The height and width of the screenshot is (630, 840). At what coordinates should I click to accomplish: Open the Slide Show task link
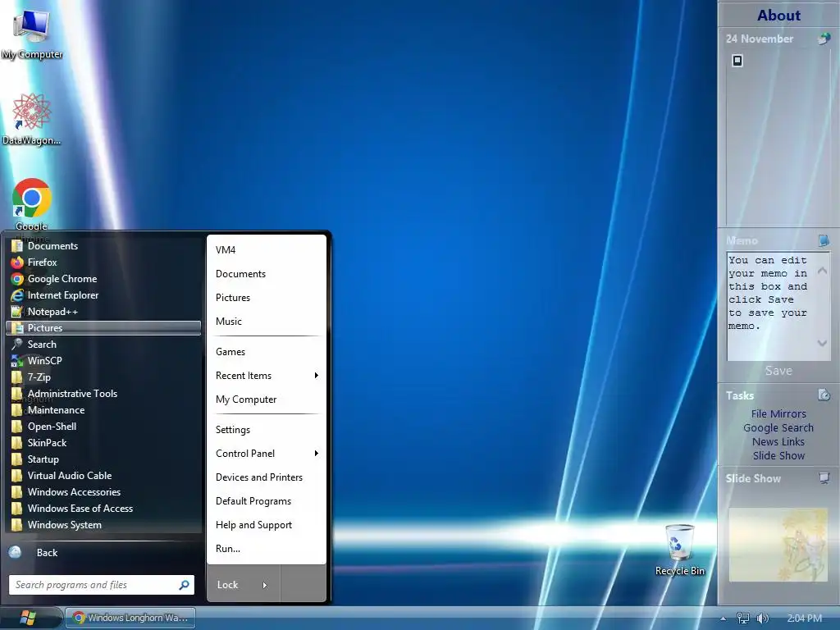(778, 455)
